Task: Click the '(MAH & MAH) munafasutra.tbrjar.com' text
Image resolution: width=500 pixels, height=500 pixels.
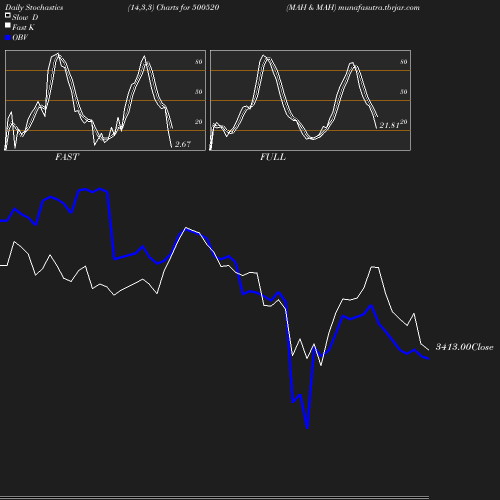Action: [353, 8]
